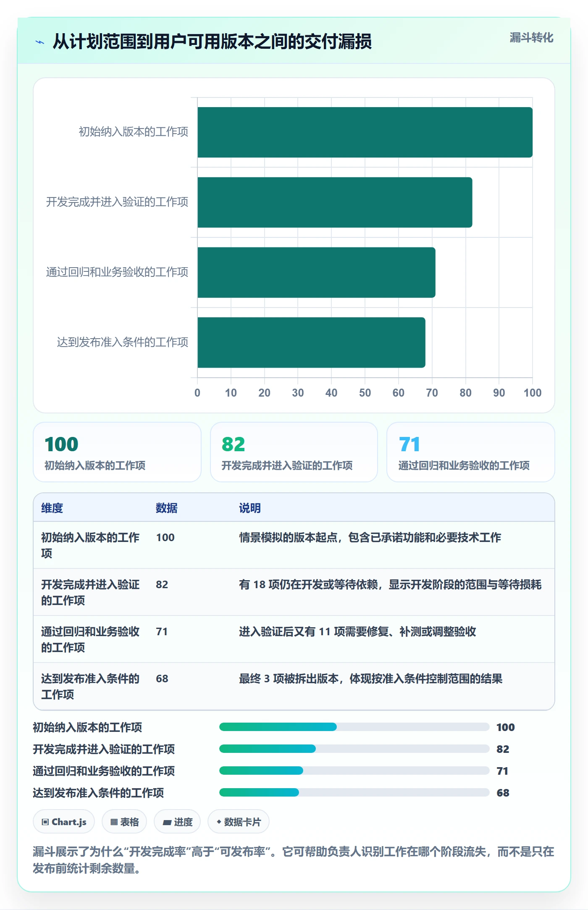
Task: Click the description starting with 进入验证后又有 11 项
Action: tap(357, 631)
